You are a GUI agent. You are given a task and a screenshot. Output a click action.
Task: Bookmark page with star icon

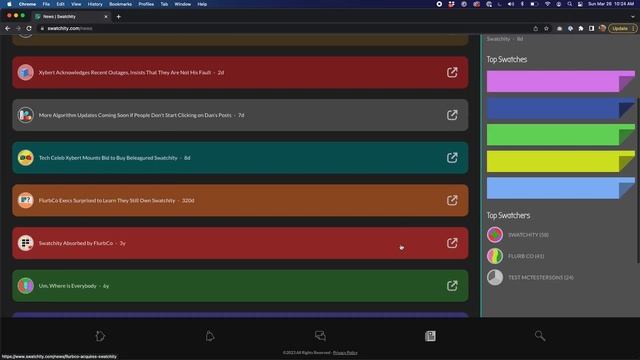[x=546, y=29]
